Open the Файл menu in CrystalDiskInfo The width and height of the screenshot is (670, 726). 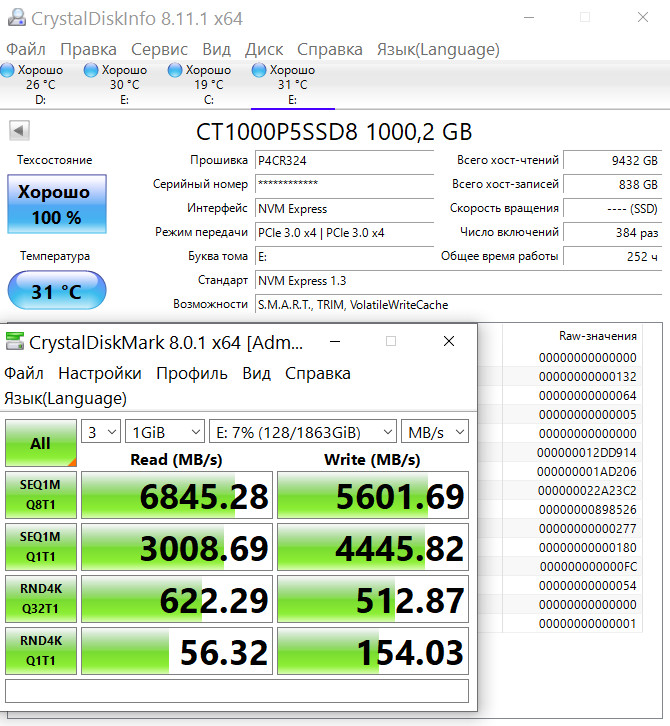pyautogui.click(x=26, y=49)
